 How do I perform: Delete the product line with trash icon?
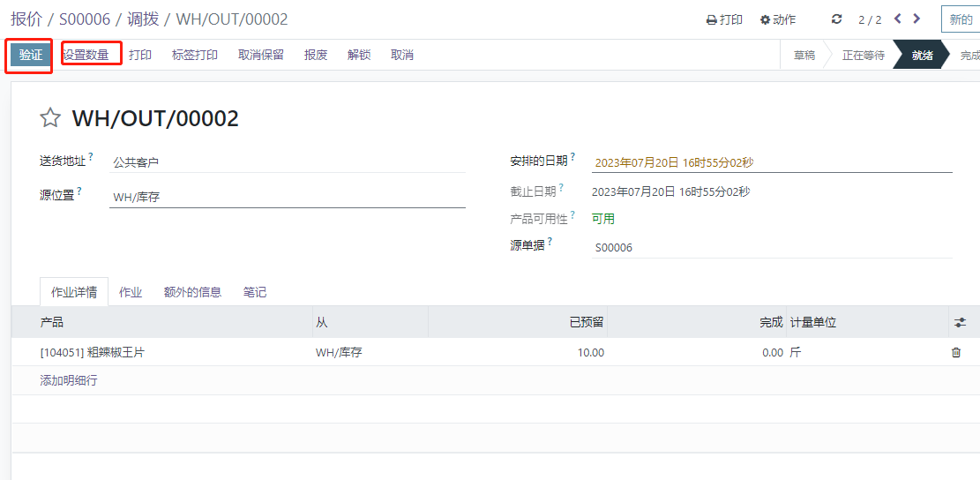pos(956,352)
